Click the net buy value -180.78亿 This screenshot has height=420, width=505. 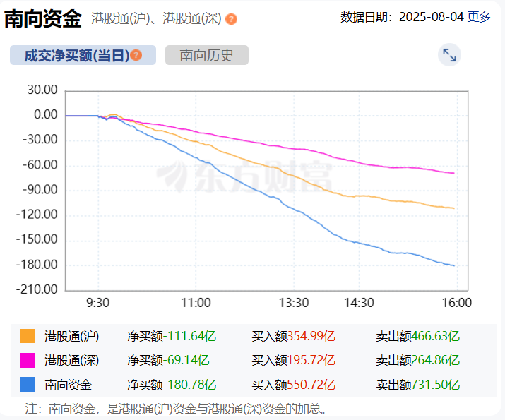pos(190,385)
